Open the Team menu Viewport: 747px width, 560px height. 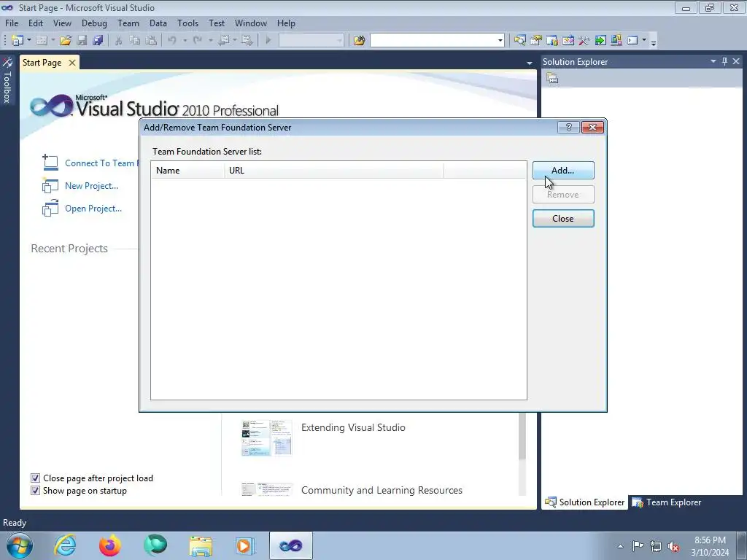pyautogui.click(x=128, y=23)
